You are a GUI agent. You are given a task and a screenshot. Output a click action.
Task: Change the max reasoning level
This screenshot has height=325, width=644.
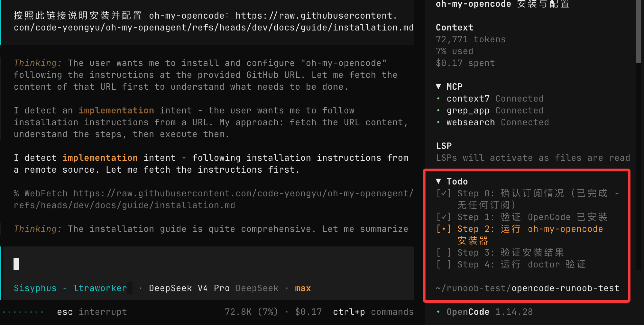(303, 288)
